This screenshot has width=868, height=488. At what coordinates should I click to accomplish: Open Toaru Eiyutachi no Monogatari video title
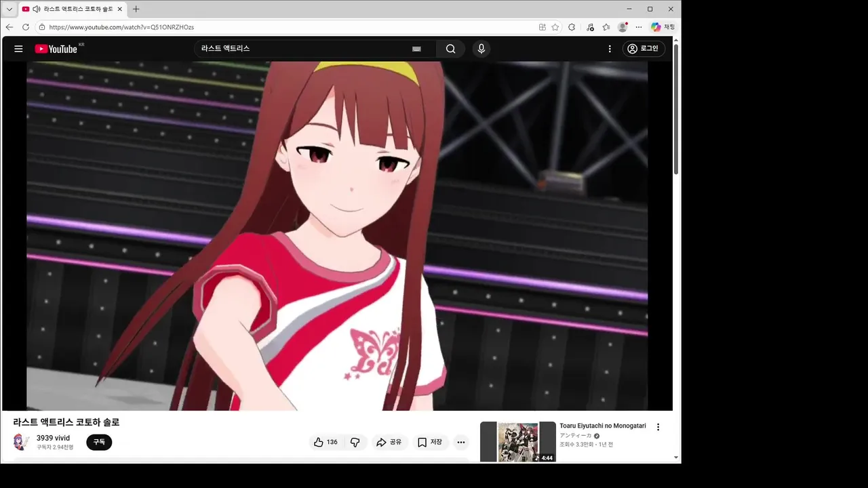coord(602,426)
